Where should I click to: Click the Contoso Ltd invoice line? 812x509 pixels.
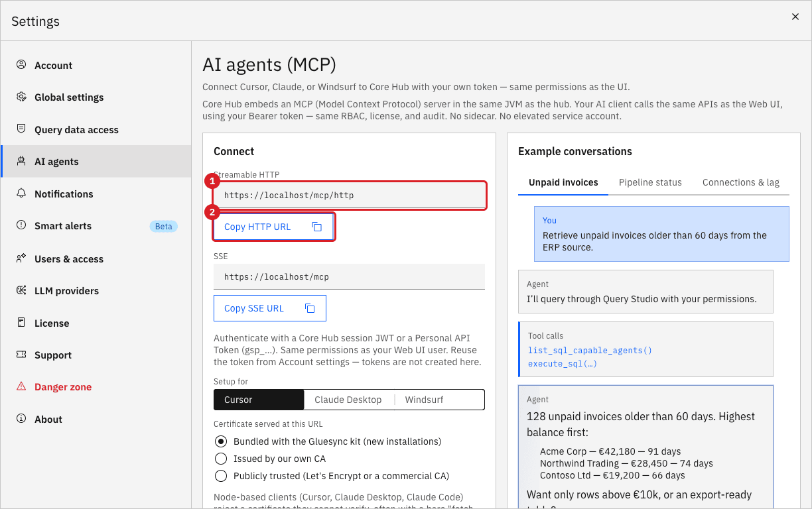click(612, 475)
